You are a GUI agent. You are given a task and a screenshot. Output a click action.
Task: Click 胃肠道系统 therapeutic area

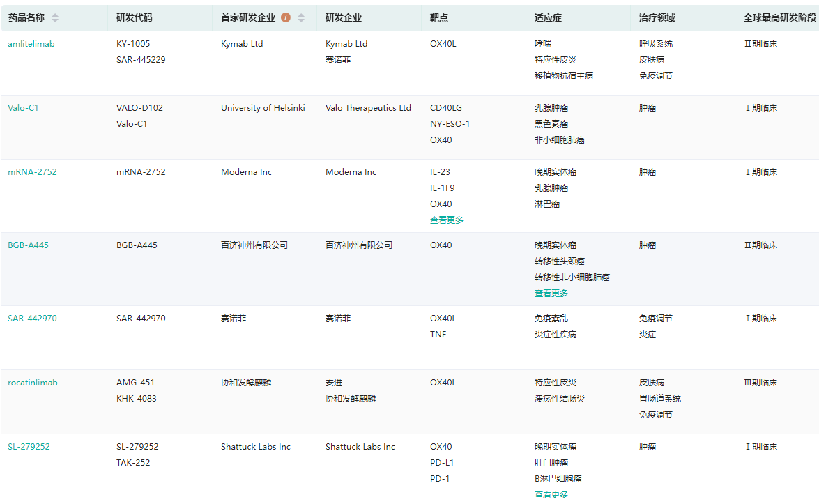(659, 399)
